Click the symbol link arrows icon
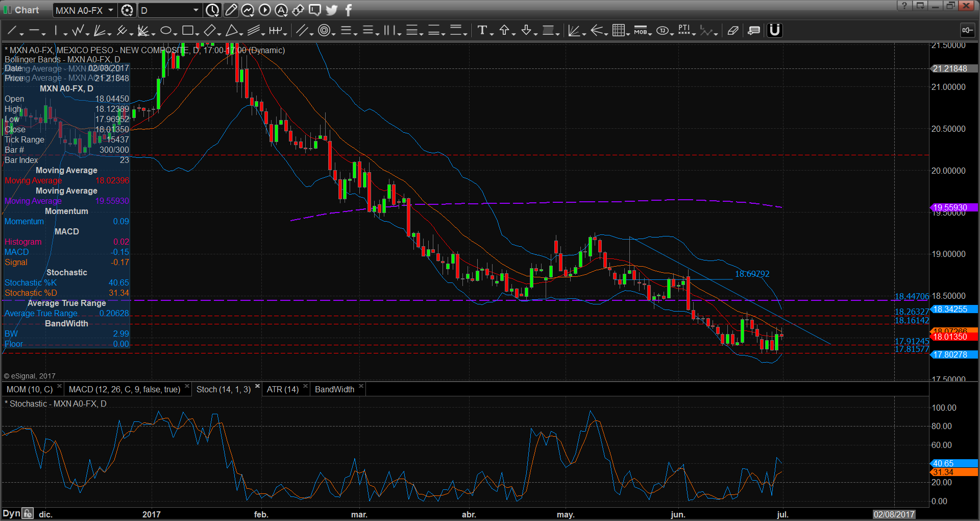The image size is (980, 521). click(x=298, y=10)
